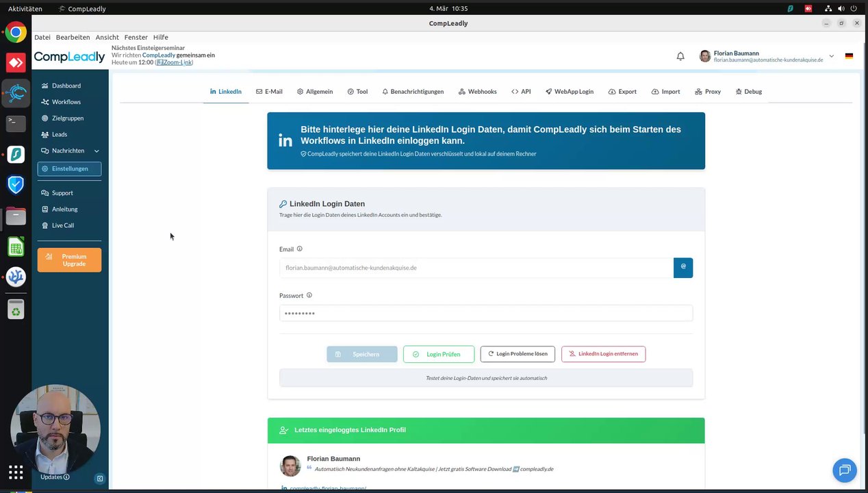The width and height of the screenshot is (868, 493).
Task: Click the Login Prüfen button
Action: coord(439,354)
